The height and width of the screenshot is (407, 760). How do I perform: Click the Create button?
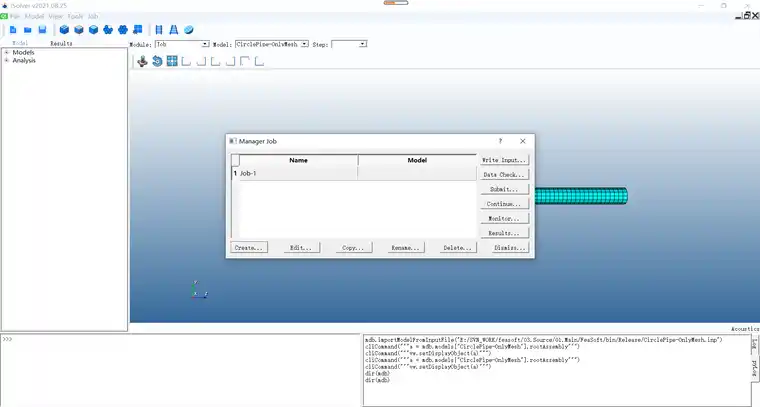(249, 248)
